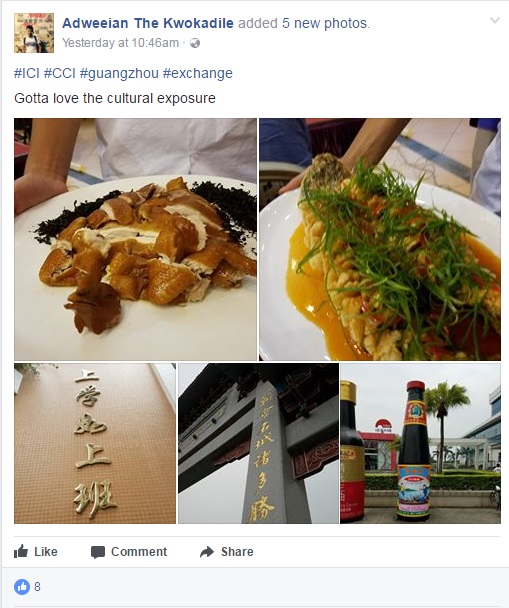Open the fish with scallions photo

pyautogui.click(x=380, y=239)
